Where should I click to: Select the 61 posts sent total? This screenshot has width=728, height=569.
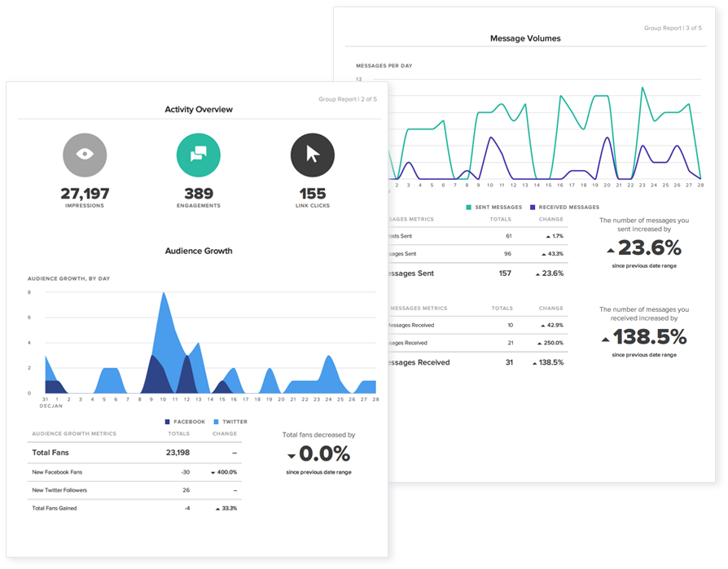coord(509,236)
